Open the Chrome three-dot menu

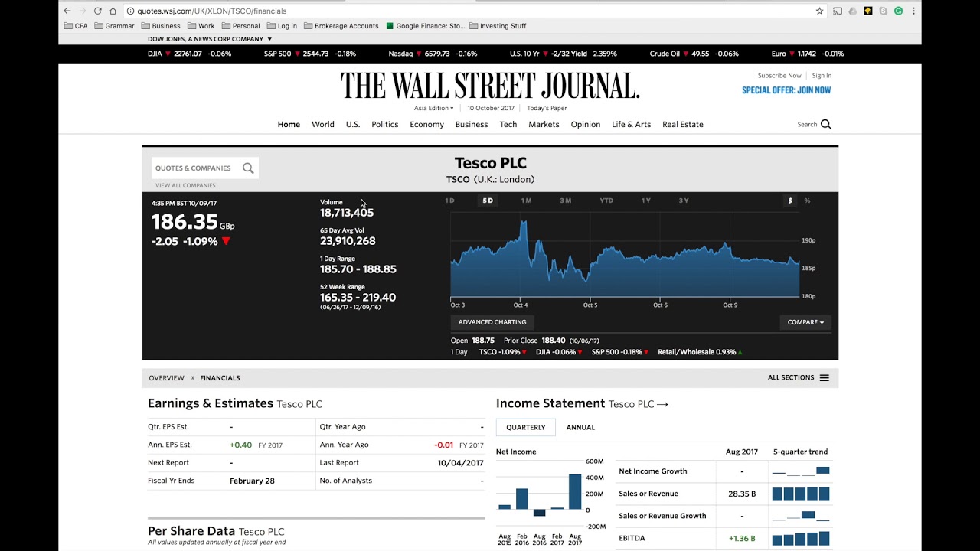tap(913, 11)
